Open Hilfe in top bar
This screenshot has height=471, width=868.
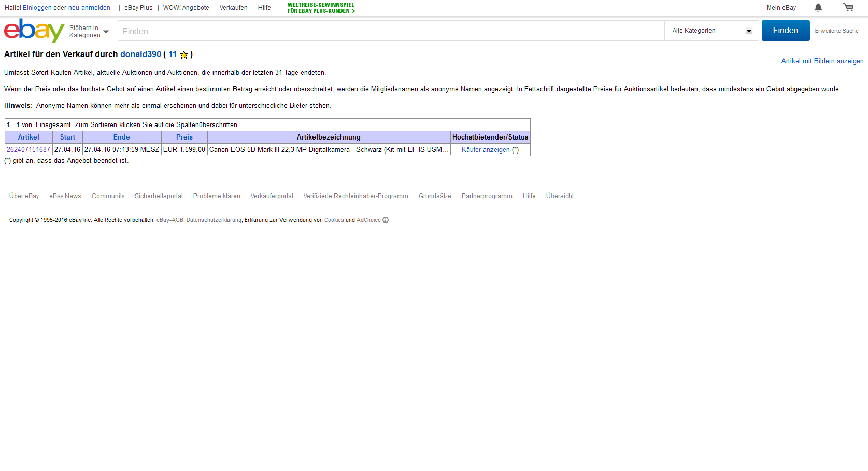264,8
